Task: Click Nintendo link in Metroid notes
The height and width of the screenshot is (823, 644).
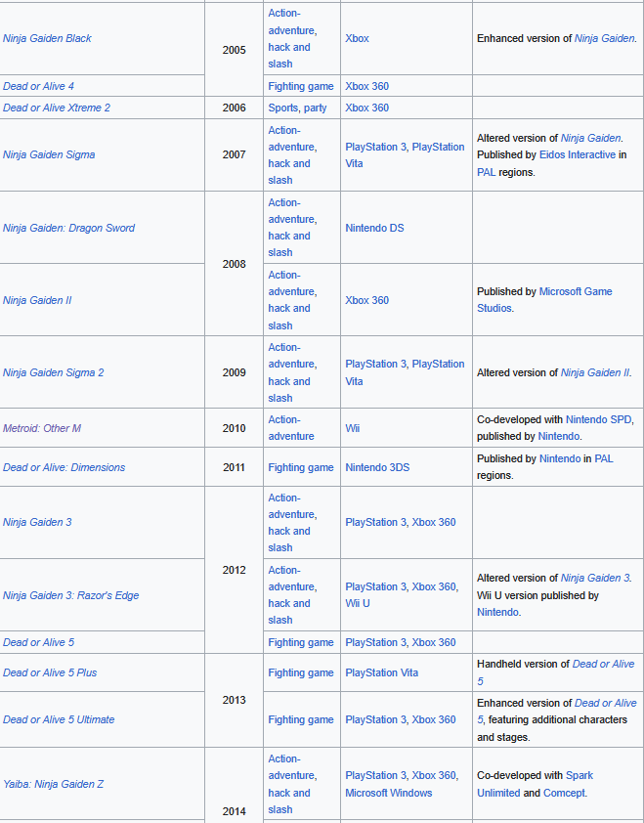Action: click(558, 436)
